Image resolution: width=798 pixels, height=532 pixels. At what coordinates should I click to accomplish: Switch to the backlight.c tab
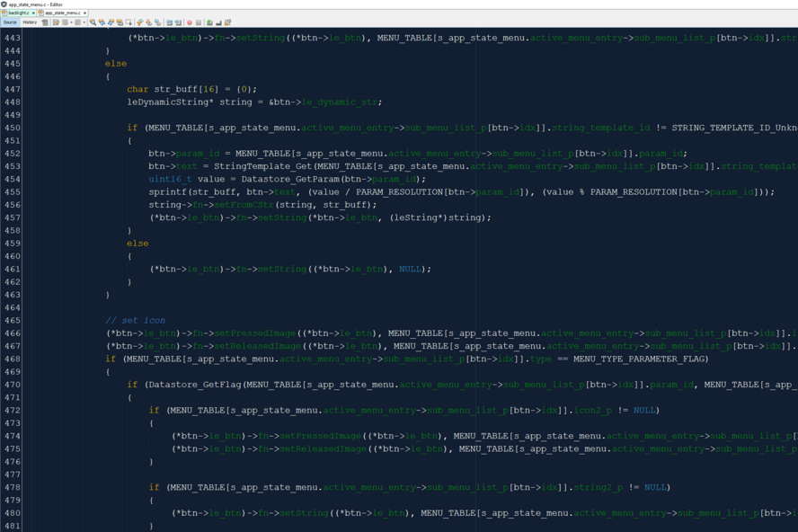[x=17, y=13]
